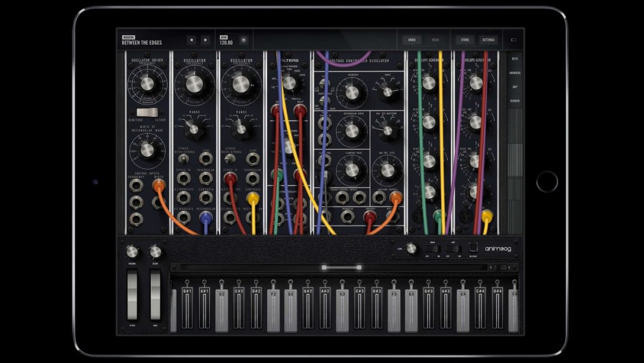Open SETTINGS from the top toolbar
Viewport: 644px width, 363px height.
pyautogui.click(x=489, y=39)
